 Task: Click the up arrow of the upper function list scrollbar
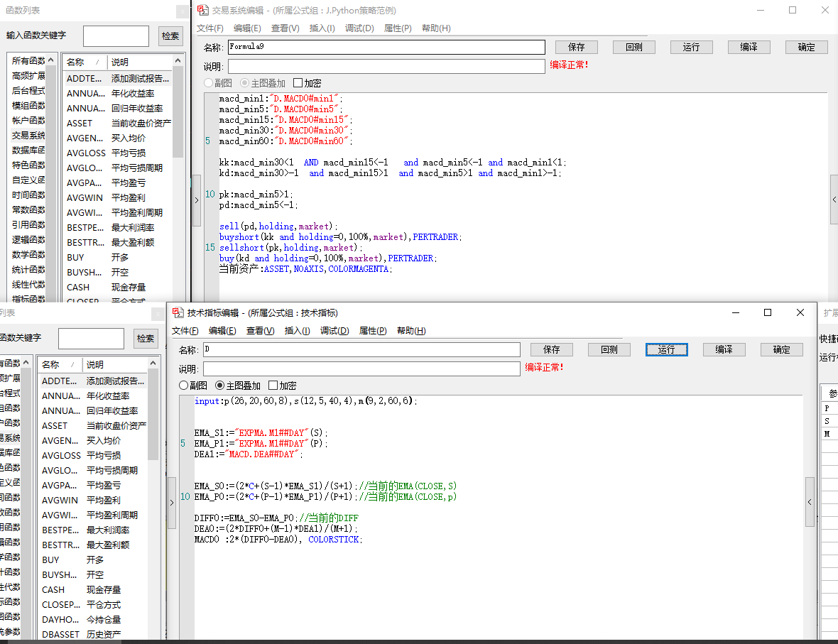(x=178, y=61)
